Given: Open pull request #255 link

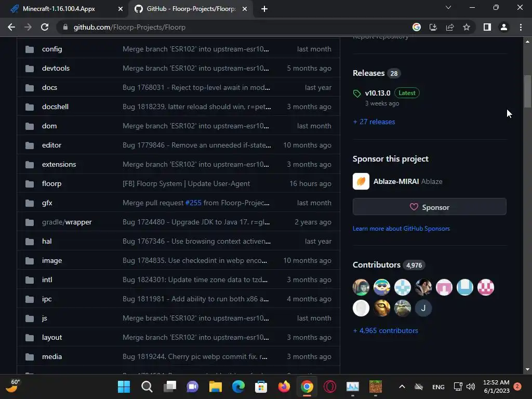Looking at the screenshot, I should (x=193, y=203).
